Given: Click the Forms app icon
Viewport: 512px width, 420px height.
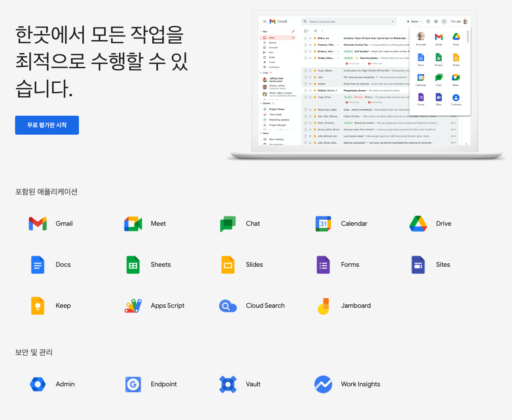Looking at the screenshot, I should tap(323, 265).
